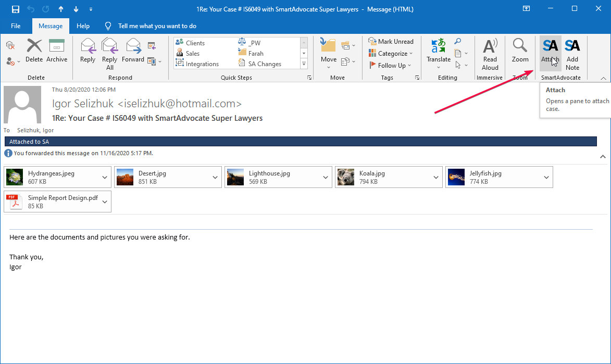Expand the Categorize dropdown
Viewport: 611px width, 364px height.
pyautogui.click(x=410, y=54)
